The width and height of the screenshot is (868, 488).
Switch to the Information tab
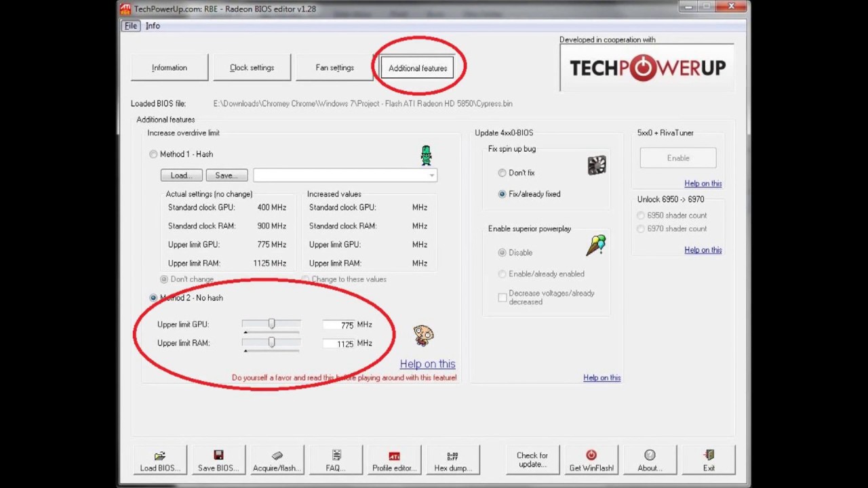(170, 68)
